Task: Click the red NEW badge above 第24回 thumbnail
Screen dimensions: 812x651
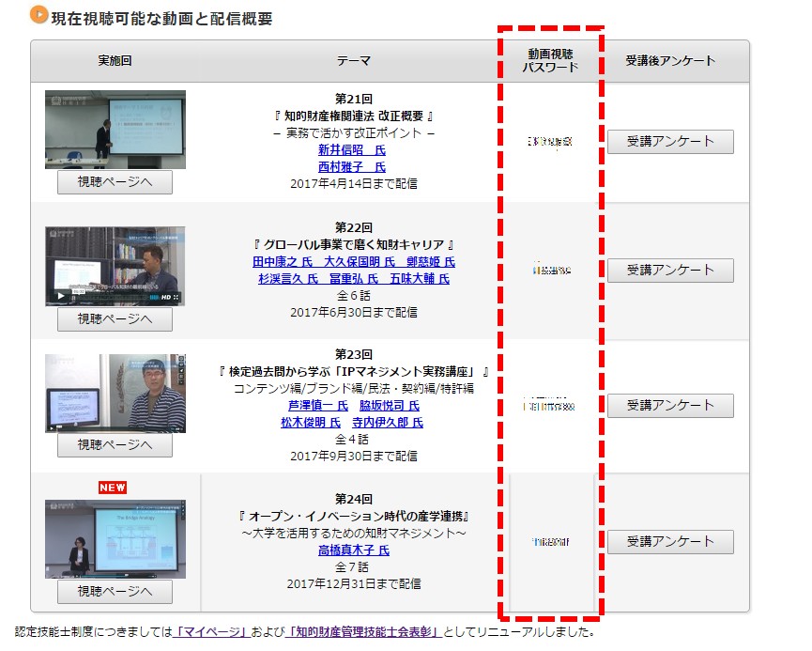Action: 113,488
